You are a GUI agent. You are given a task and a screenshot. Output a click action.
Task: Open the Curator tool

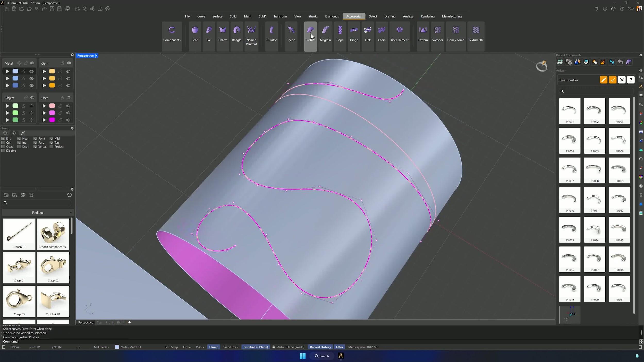point(272,36)
